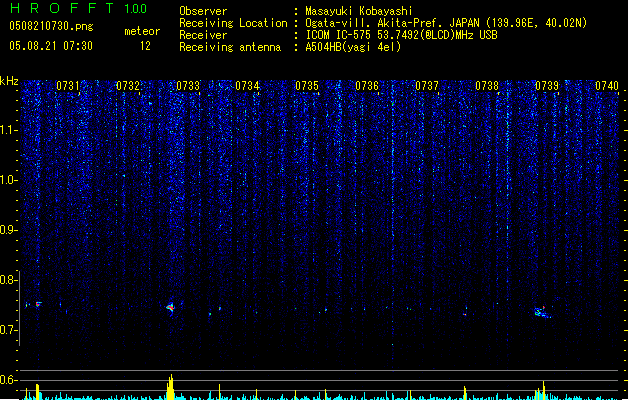Image resolution: width=629 pixels, height=400 pixels.
Task: Click the 1.1 kHz axis label
Action: coord(9,130)
